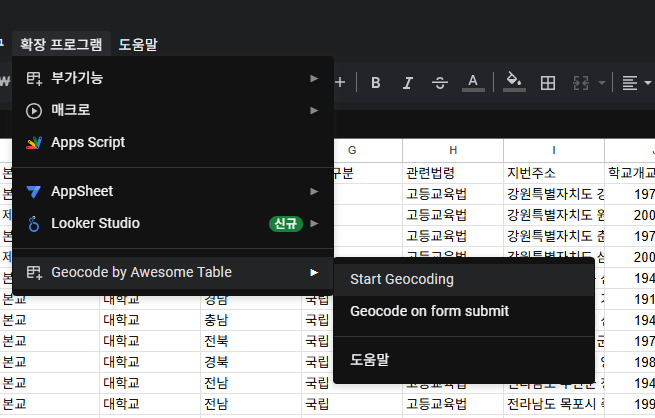Open 확장 프로그램 menu
The width and height of the screenshot is (655, 418).
click(x=61, y=44)
